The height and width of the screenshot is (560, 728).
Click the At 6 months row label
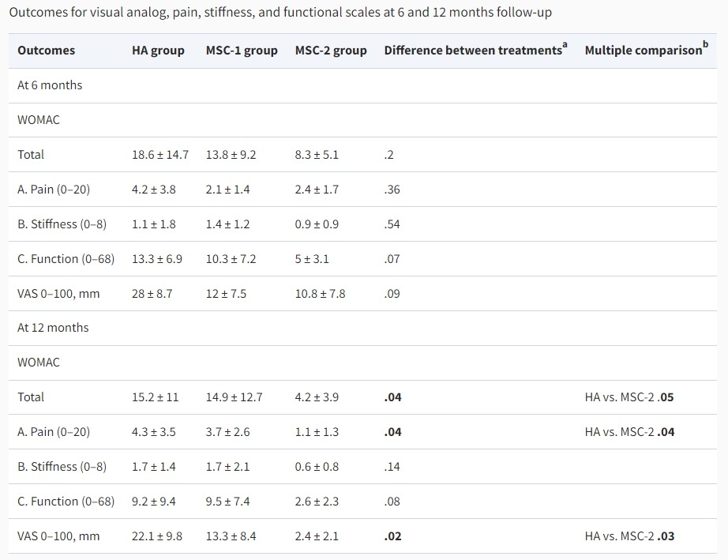click(50, 85)
